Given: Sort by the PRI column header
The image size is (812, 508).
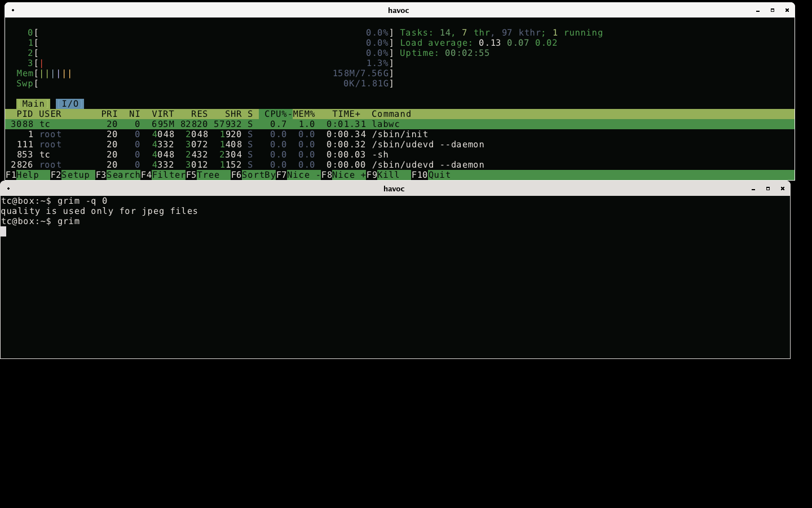Looking at the screenshot, I should tap(109, 114).
